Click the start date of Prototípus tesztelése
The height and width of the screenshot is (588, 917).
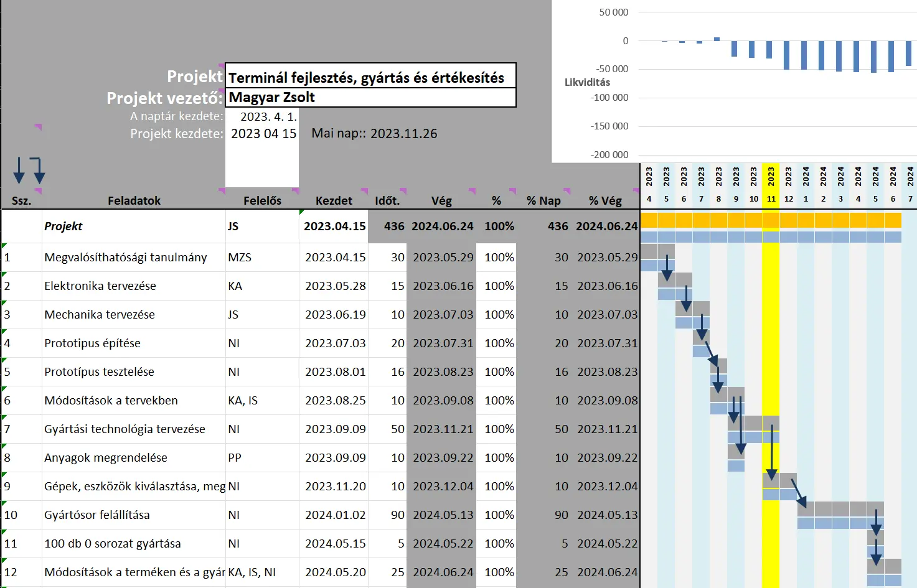[335, 372]
